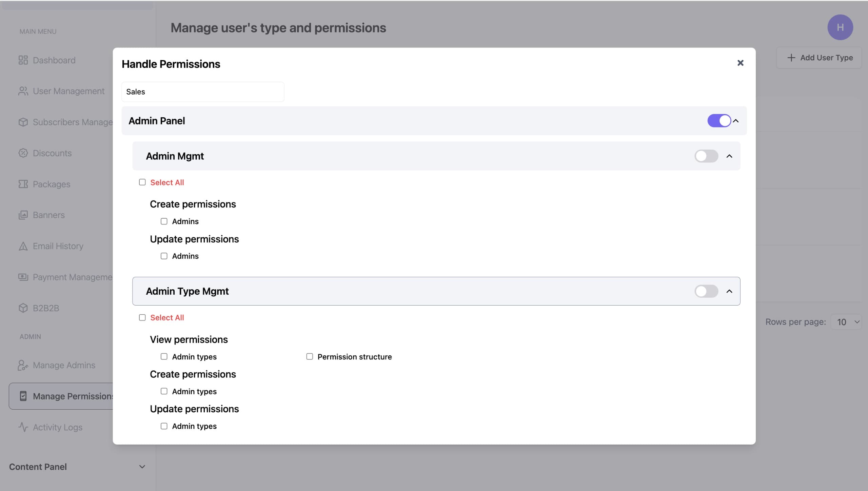Enable the Admin Mgmt toggle
The height and width of the screenshot is (491, 868).
707,156
